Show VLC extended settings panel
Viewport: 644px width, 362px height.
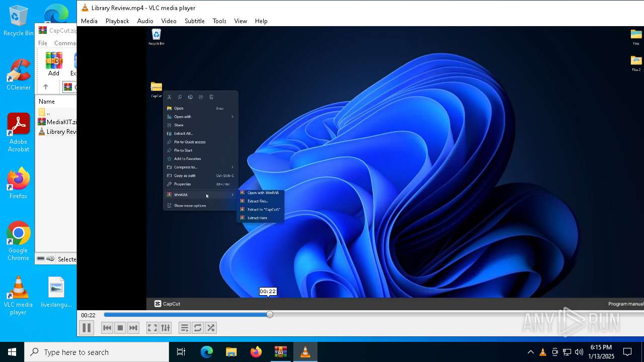tap(166, 328)
